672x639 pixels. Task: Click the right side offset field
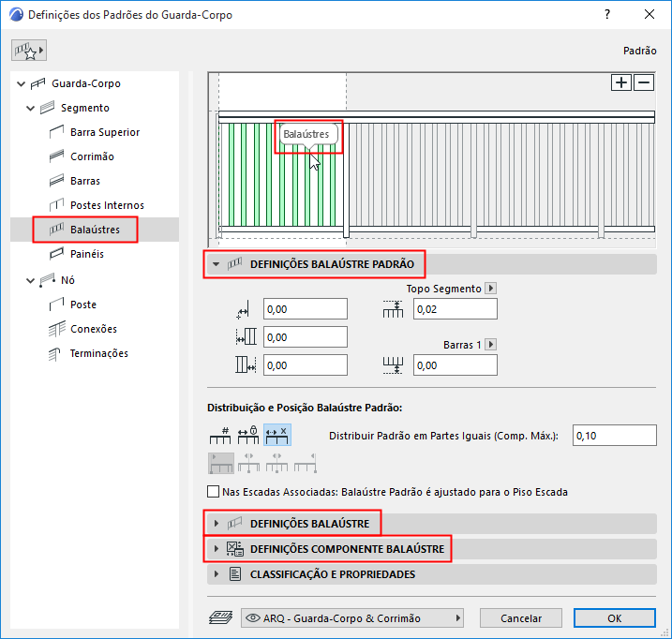click(306, 365)
